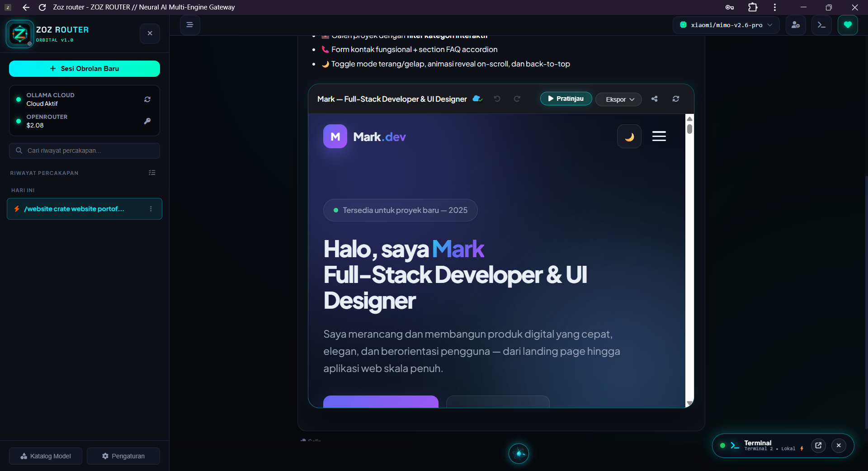The height and width of the screenshot is (471, 868).
Task: Toggle the sidebar with the hamburger icon
Action: (x=190, y=25)
